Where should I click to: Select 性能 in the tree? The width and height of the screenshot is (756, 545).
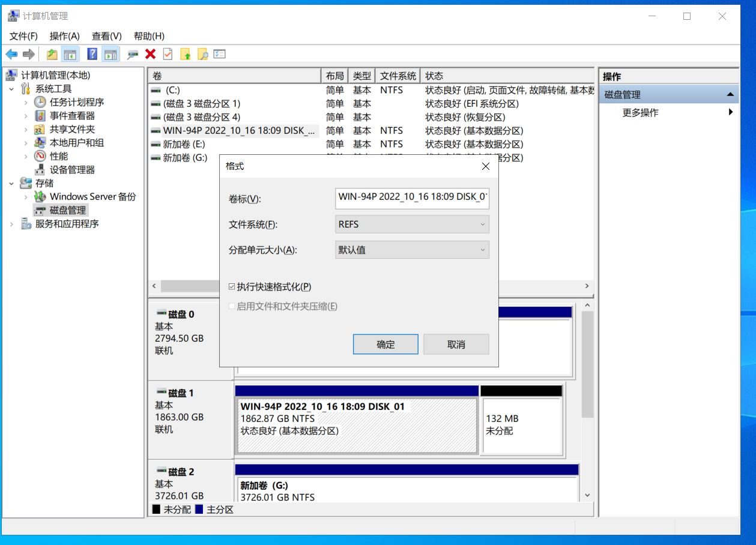pos(59,156)
